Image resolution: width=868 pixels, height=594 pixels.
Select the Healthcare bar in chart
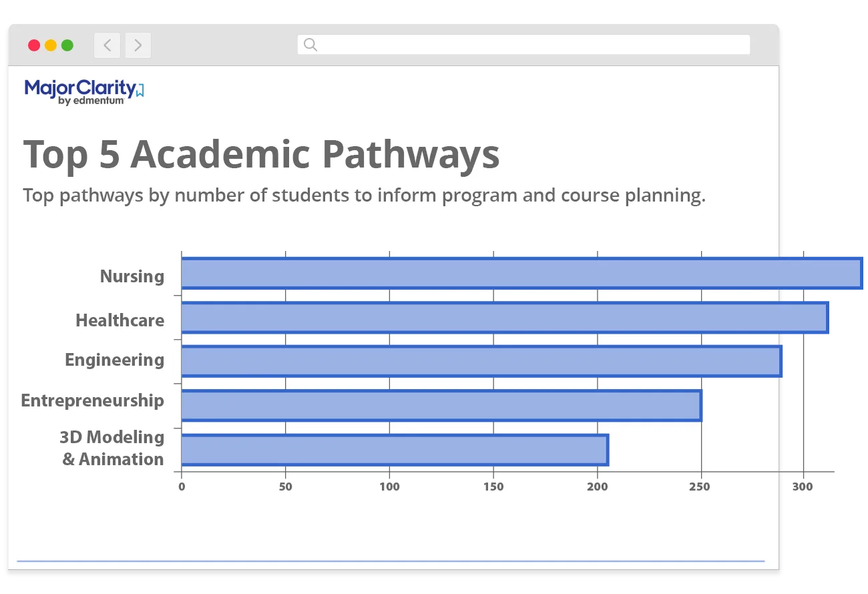click(x=505, y=318)
